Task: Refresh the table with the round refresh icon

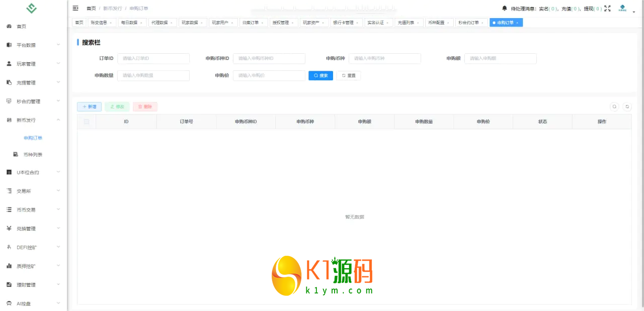Action: tap(627, 107)
